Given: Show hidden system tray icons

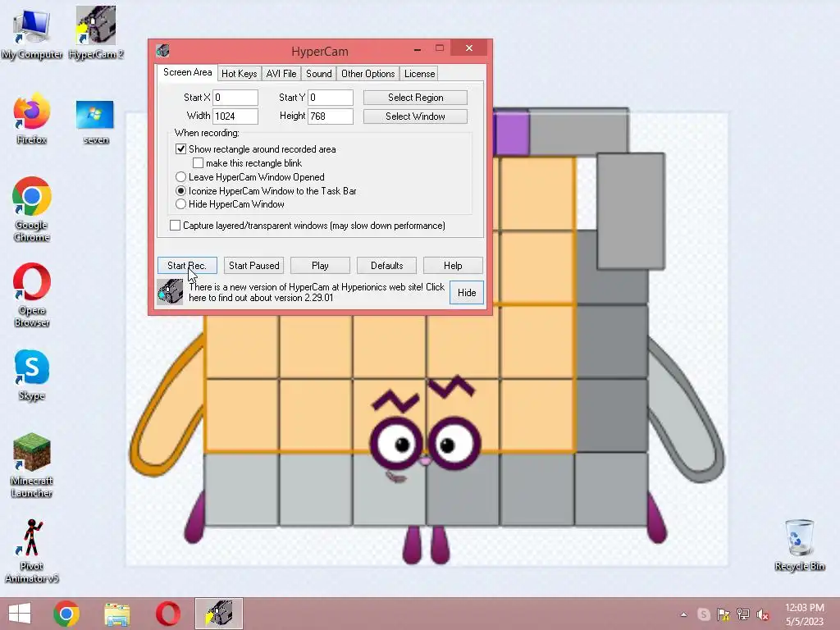Looking at the screenshot, I should click(683, 614).
